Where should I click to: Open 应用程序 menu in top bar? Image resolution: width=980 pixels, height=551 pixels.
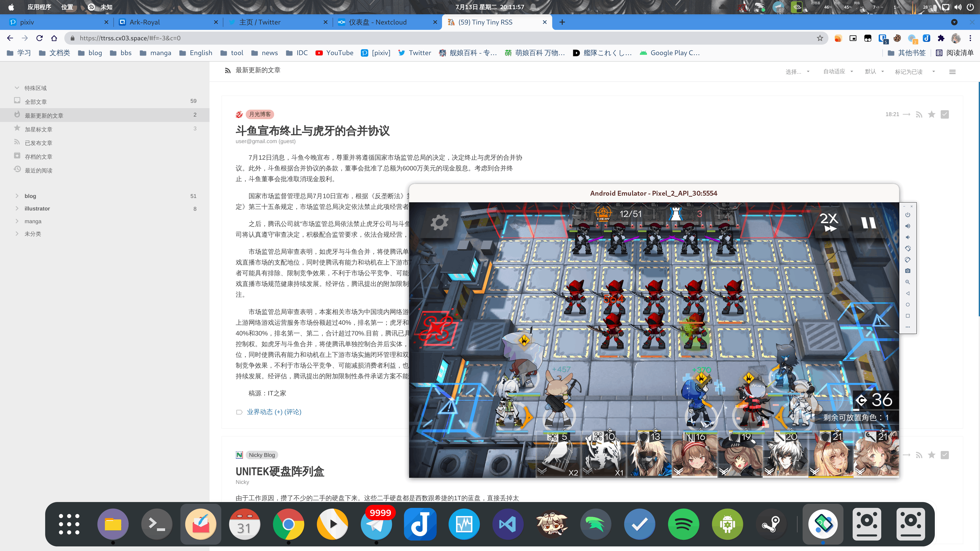point(39,7)
